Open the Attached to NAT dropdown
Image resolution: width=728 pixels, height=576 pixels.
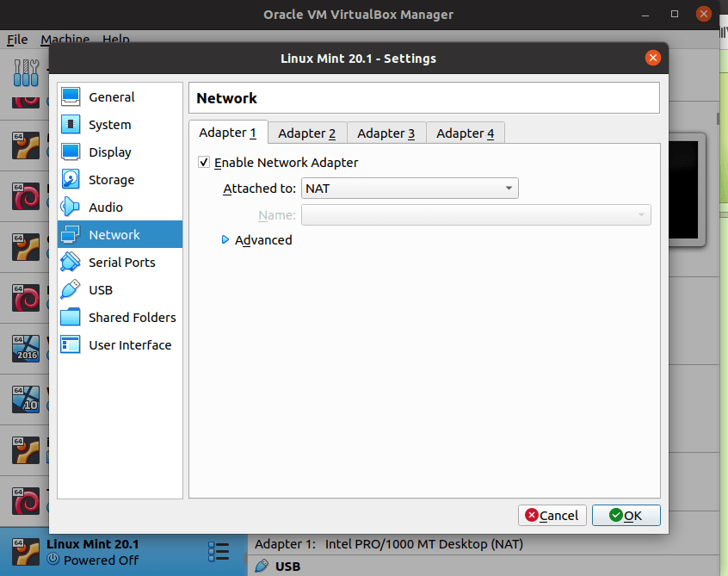tap(409, 189)
